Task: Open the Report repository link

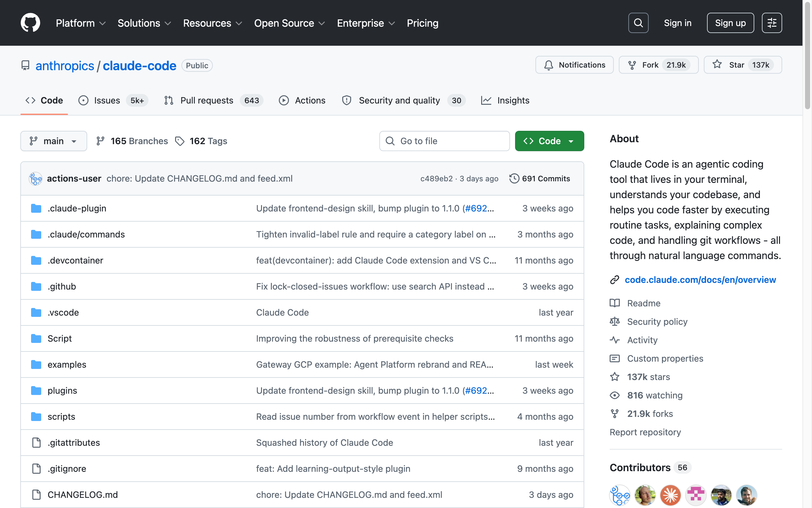Action: [645, 432]
